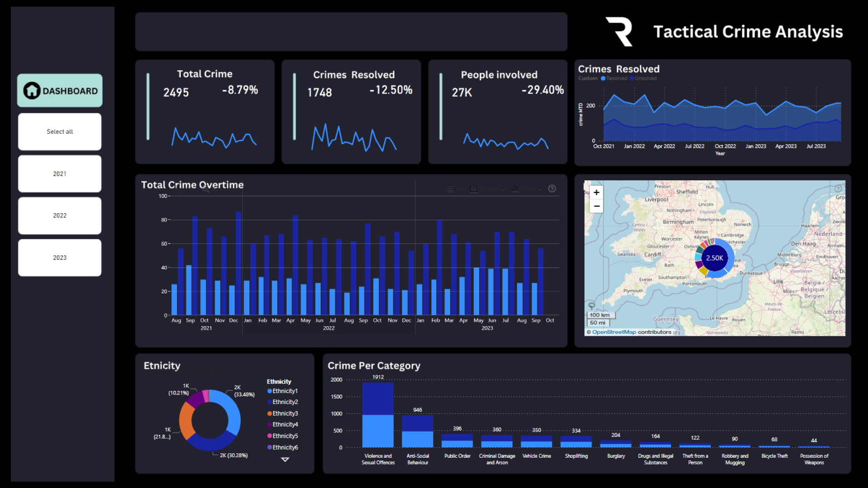Click the bar chart icon beside Month

514,189
